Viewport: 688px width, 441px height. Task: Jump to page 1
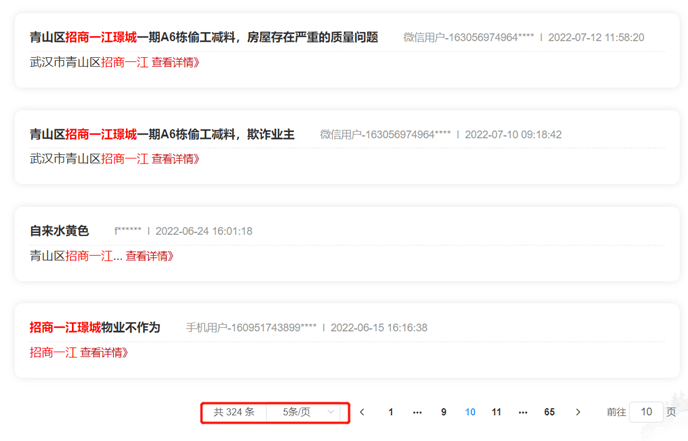pos(391,412)
